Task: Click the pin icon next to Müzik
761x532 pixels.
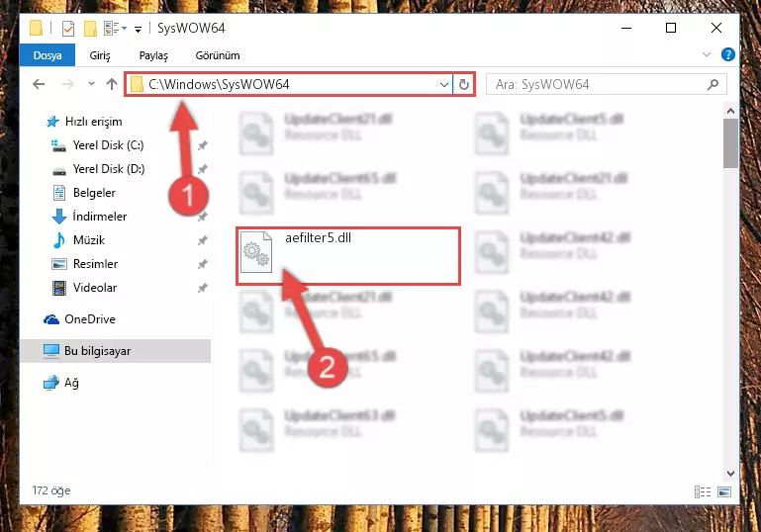Action: pyautogui.click(x=203, y=240)
